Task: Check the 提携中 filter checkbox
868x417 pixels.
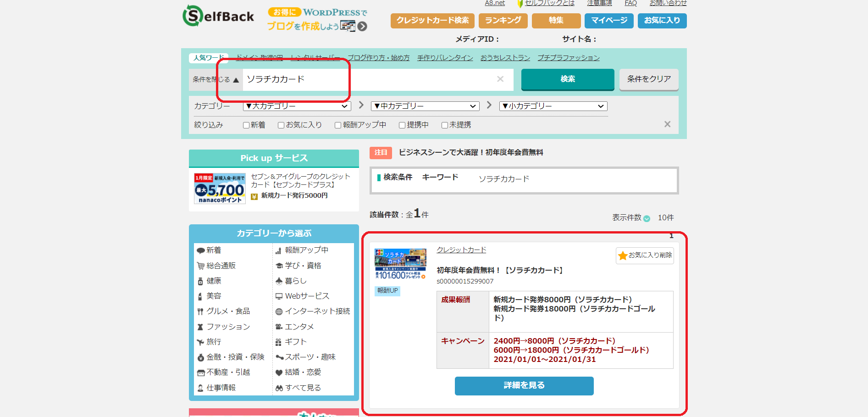Action: click(x=402, y=125)
